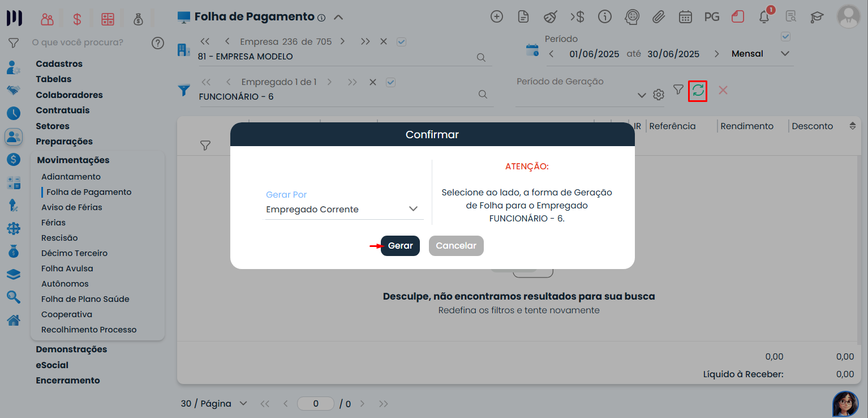This screenshot has width=868, height=418.
Task: Open the Mensal period type dropdown
Action: click(760, 54)
